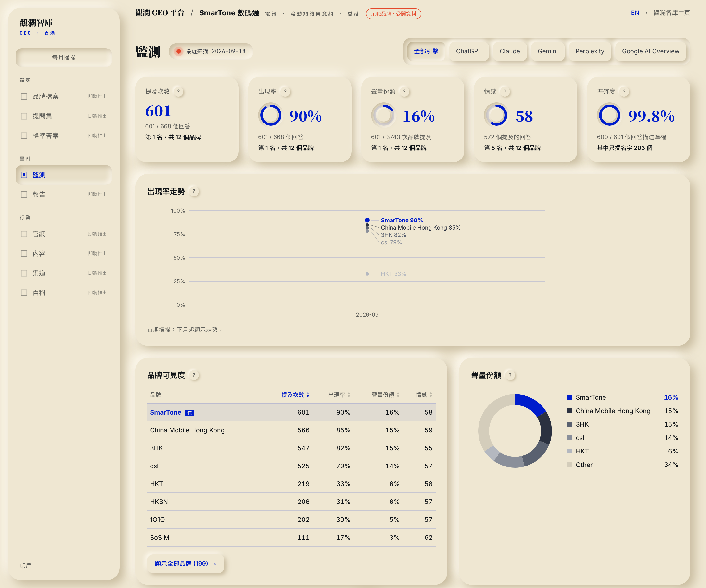Switch language to EN
This screenshot has height=588, width=706.
pos(635,13)
